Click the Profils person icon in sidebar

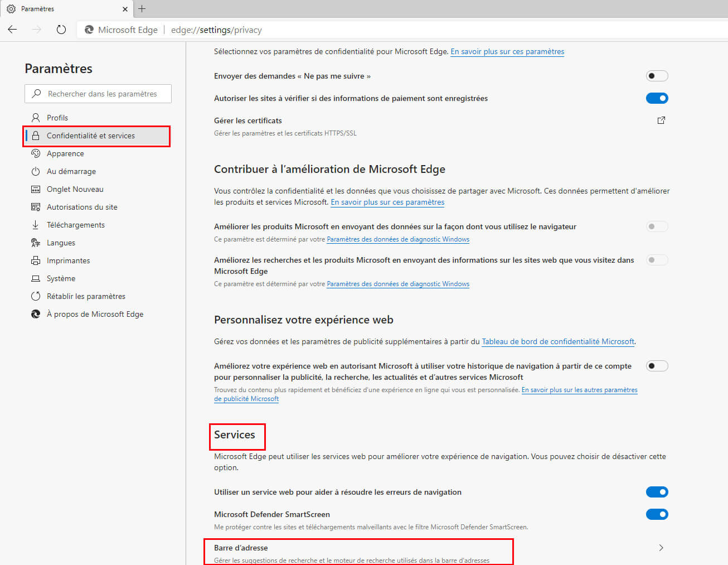coord(36,118)
